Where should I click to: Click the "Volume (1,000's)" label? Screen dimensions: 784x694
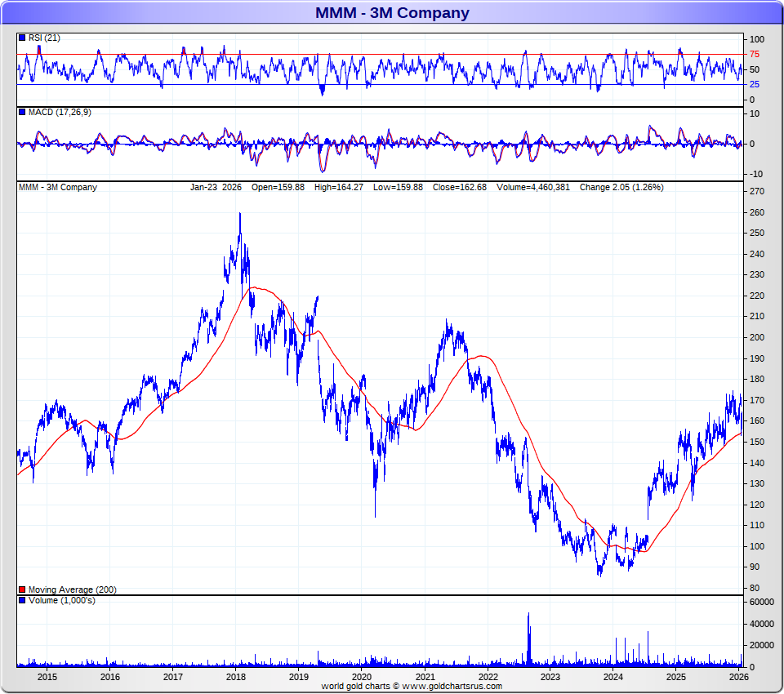pos(61,600)
